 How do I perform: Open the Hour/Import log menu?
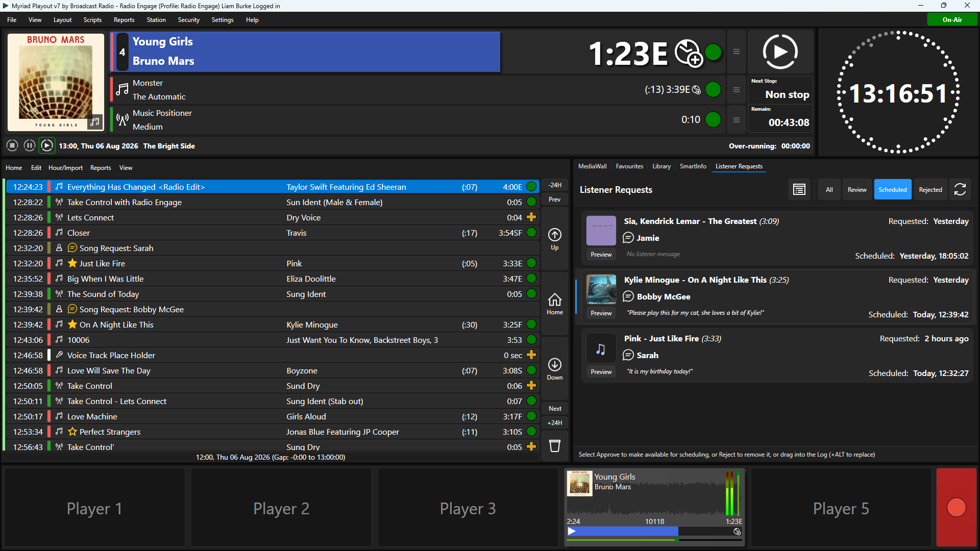pos(65,168)
